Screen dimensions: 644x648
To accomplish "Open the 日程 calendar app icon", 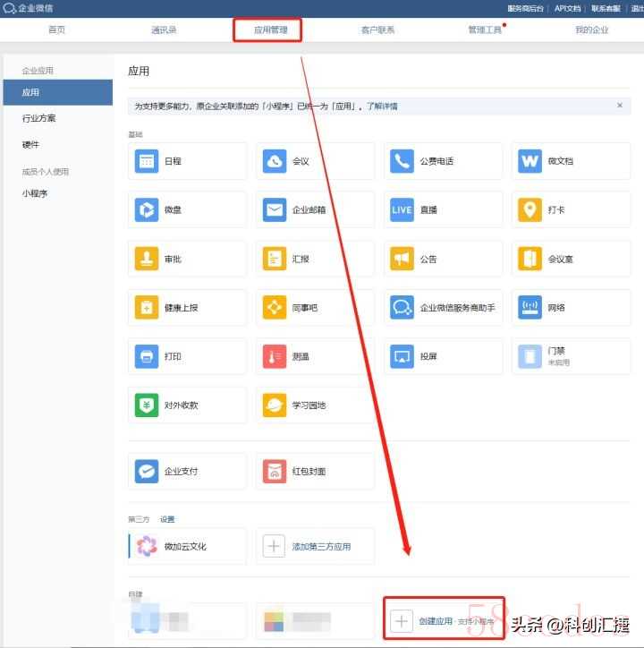I will [146, 161].
